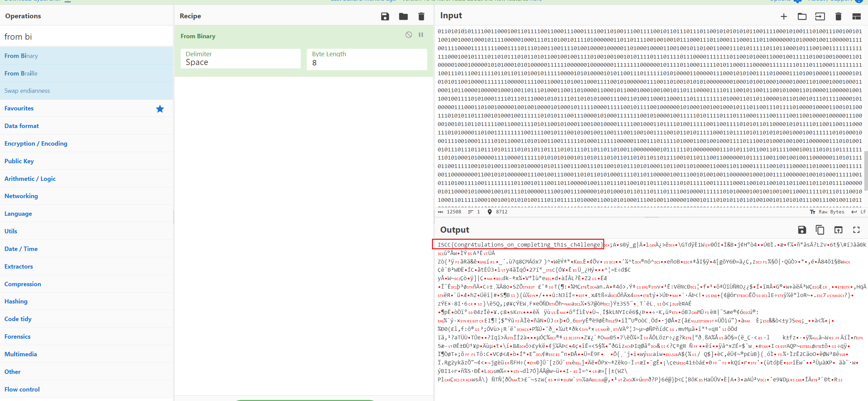Select Swap endianness from search results
This screenshot has width=868, height=401.
point(27,90)
